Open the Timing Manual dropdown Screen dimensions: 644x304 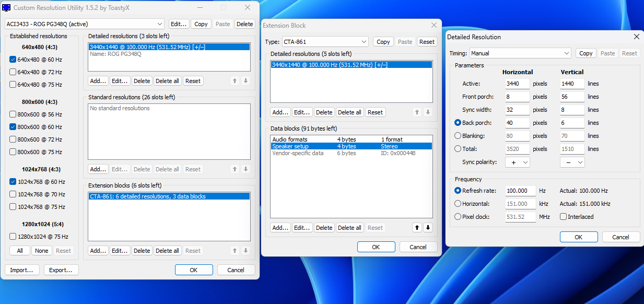(x=520, y=53)
